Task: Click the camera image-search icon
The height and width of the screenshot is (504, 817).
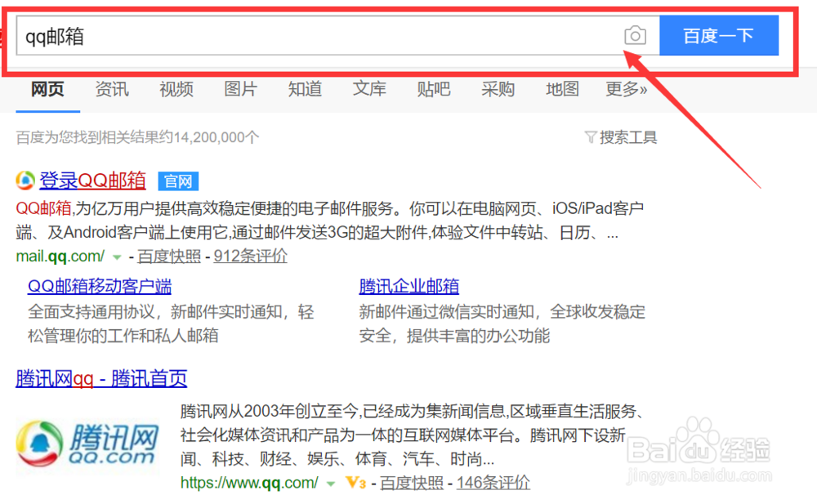Action: (635, 35)
